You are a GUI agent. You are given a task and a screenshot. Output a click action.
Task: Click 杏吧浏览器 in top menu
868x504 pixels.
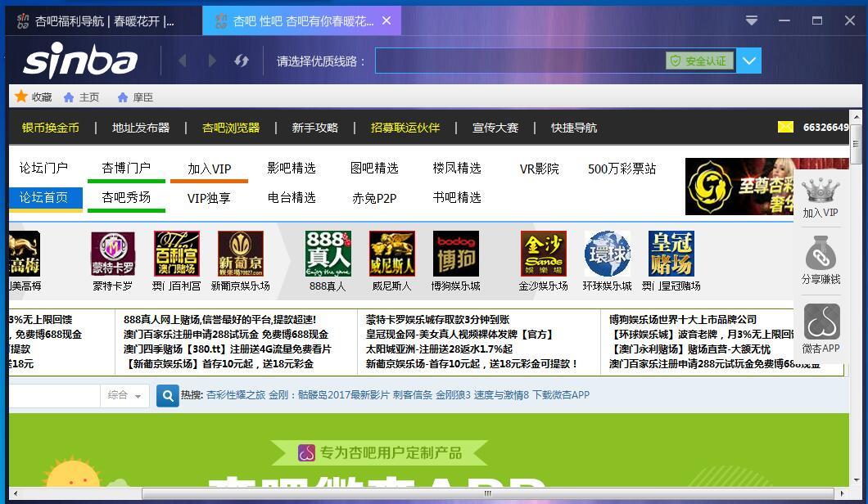point(231,128)
